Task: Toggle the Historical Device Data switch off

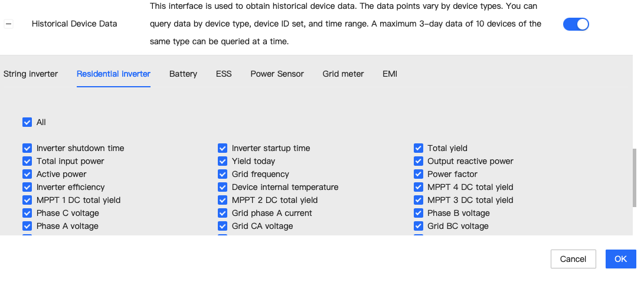Action: click(x=576, y=24)
